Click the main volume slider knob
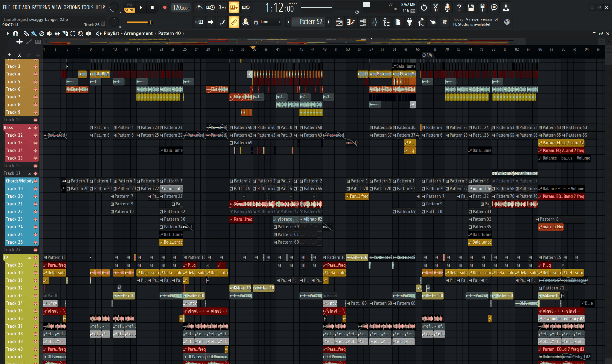The image size is (612, 364). (150, 22)
